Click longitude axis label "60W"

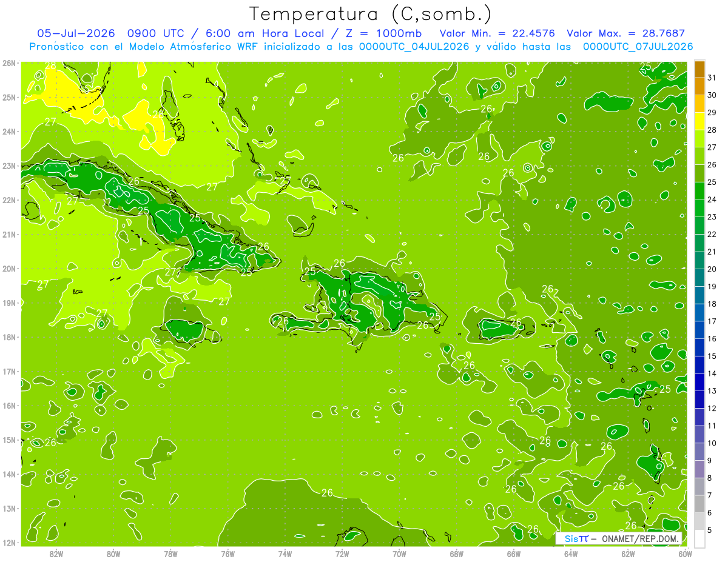tap(686, 554)
